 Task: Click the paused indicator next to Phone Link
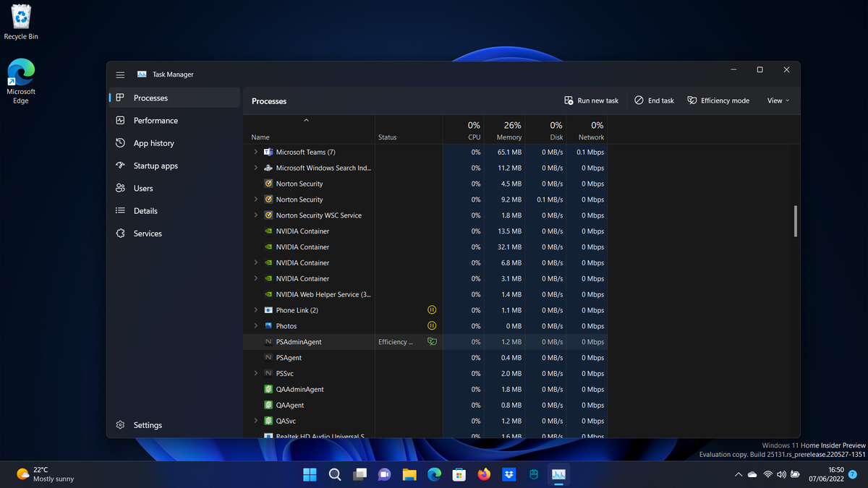point(432,309)
